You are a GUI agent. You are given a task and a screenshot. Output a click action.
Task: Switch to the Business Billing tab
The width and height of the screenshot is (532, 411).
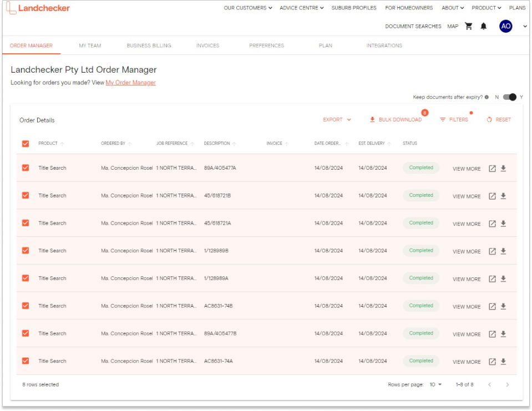(x=149, y=45)
